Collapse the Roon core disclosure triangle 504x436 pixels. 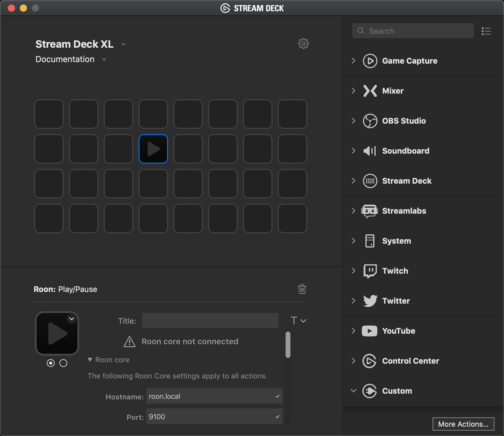90,359
